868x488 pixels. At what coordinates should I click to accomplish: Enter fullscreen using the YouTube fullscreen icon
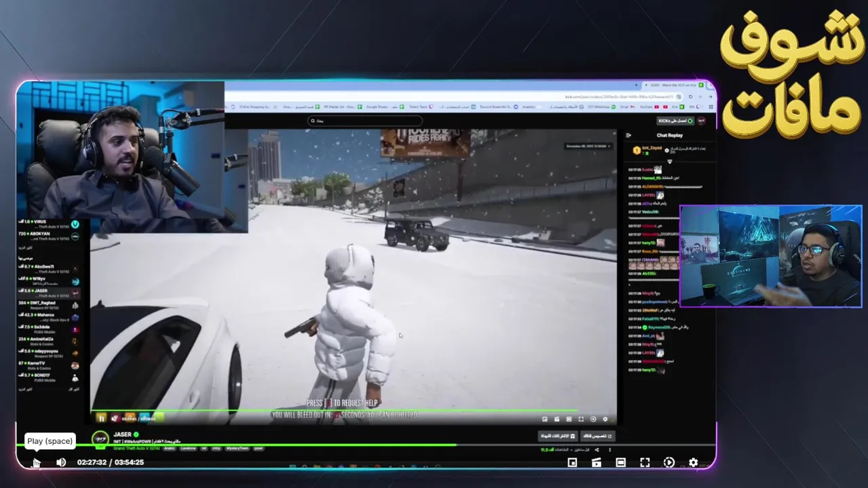click(x=645, y=462)
